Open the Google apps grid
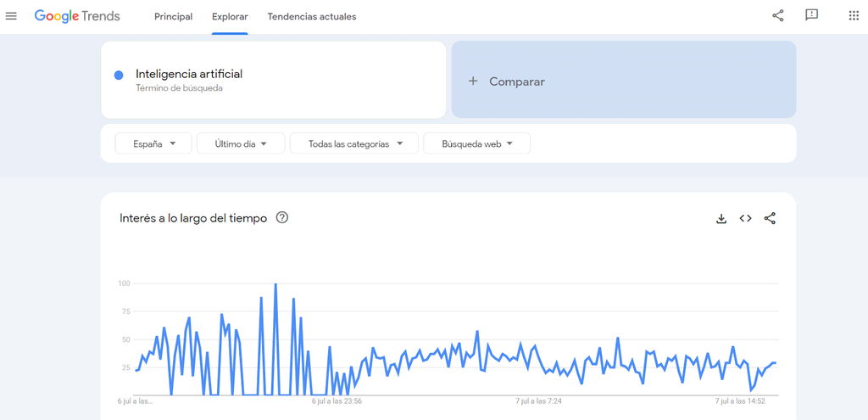 click(854, 15)
